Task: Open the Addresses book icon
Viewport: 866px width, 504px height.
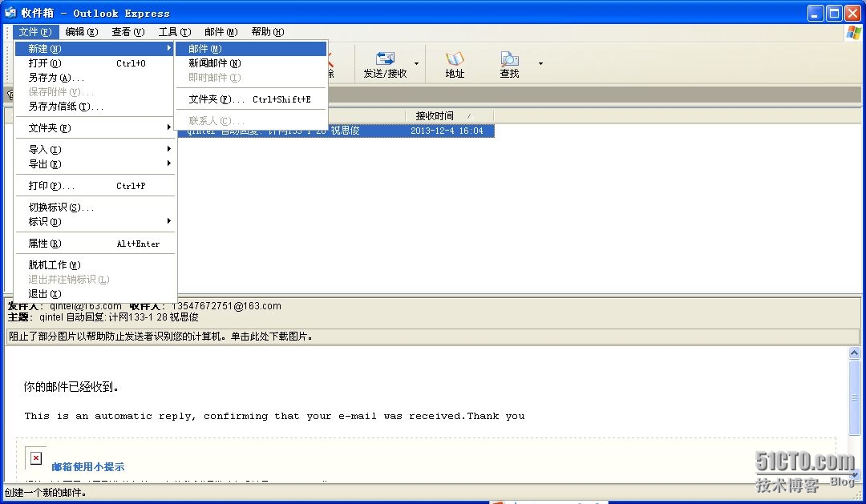Action: click(x=455, y=58)
